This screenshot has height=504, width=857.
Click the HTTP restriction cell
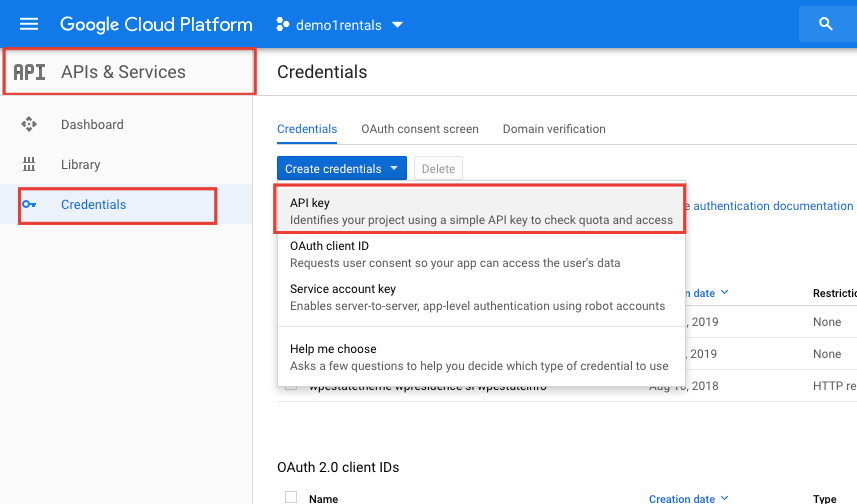[x=835, y=386]
